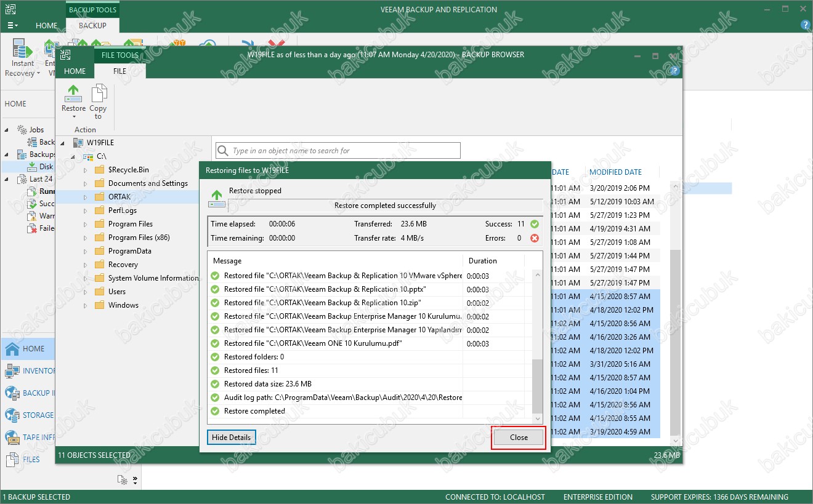This screenshot has height=504, width=813.
Task: Click the Restore icon in the File ribbon
Action: click(73, 94)
